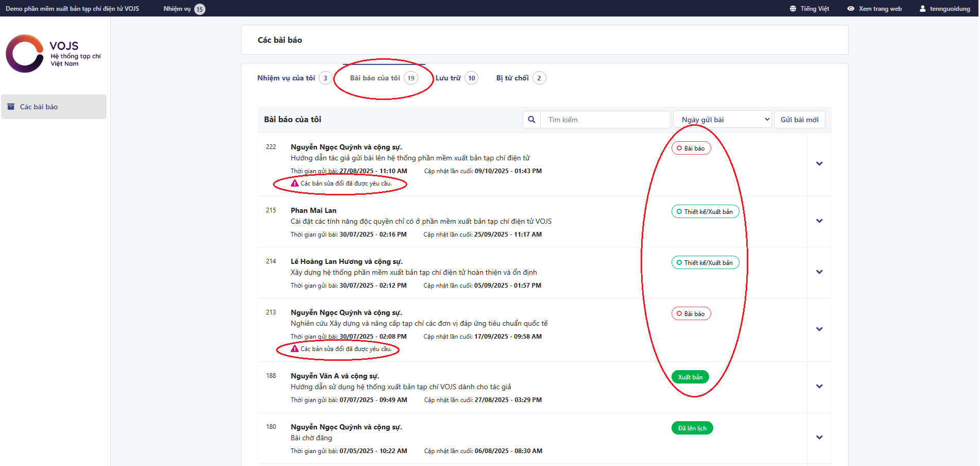Image resolution: width=980 pixels, height=466 pixels.
Task: Open article title of submission 214
Action: pyautogui.click(x=414, y=273)
